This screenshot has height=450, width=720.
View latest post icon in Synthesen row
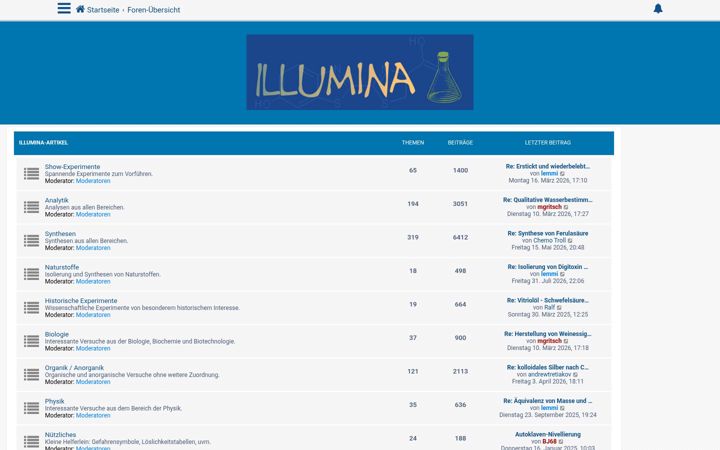tap(570, 241)
